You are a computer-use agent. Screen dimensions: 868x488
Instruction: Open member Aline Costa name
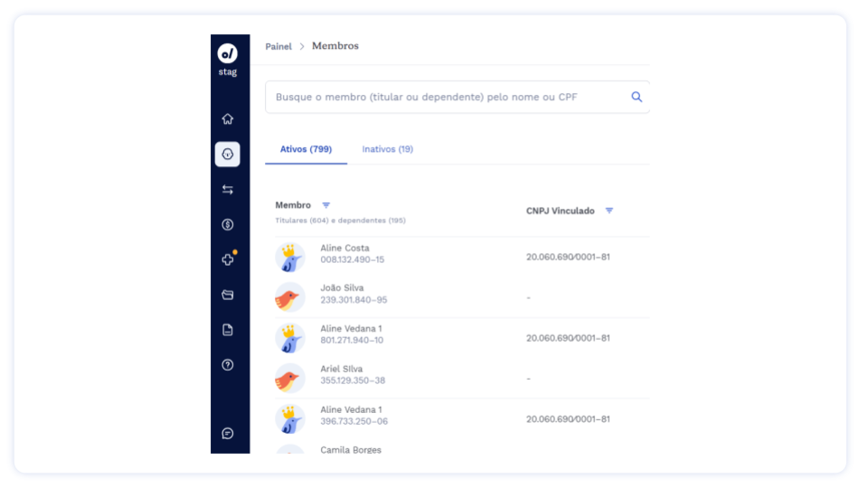point(344,249)
